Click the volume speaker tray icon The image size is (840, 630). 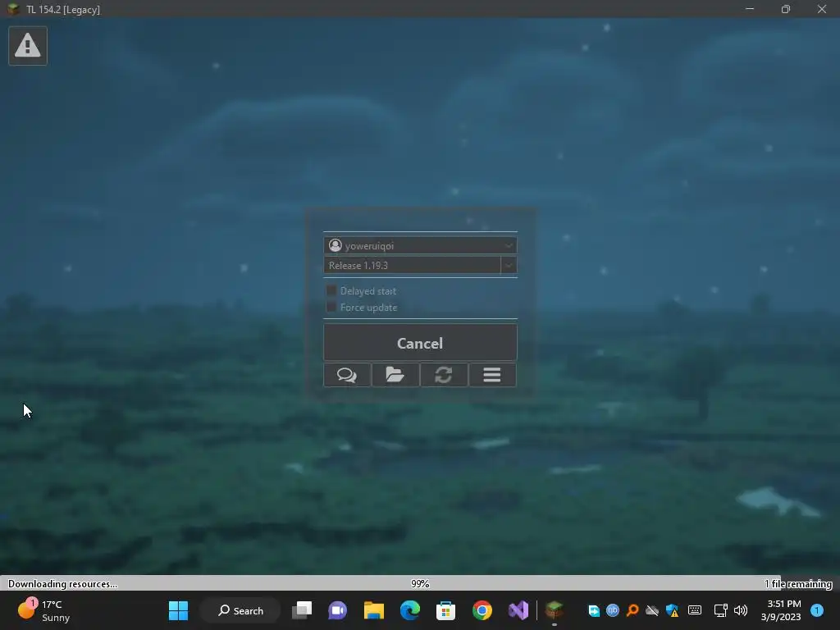pos(741,610)
